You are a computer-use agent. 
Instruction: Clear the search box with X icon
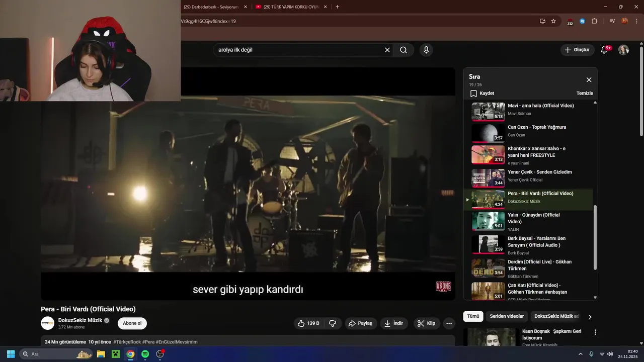click(x=387, y=50)
